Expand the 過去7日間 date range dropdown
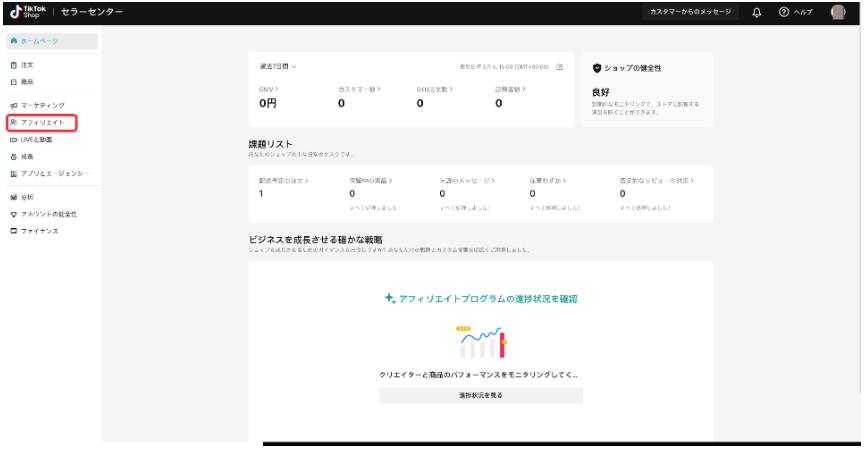 point(278,66)
